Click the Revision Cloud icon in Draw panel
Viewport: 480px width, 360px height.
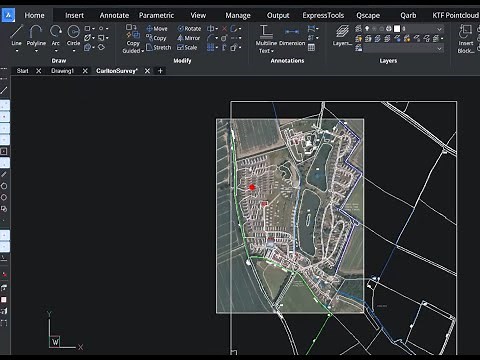(x=101, y=47)
